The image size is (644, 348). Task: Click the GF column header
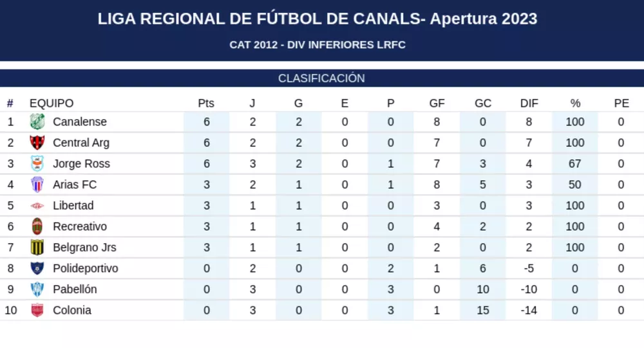point(437,104)
